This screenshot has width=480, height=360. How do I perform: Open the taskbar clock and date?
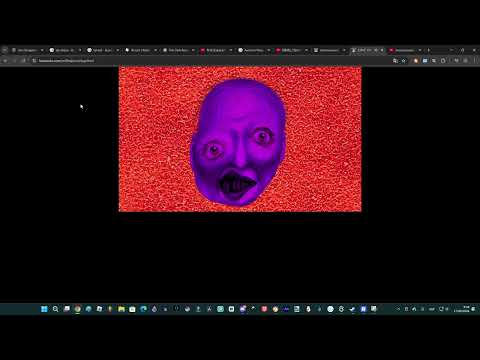(x=462, y=309)
